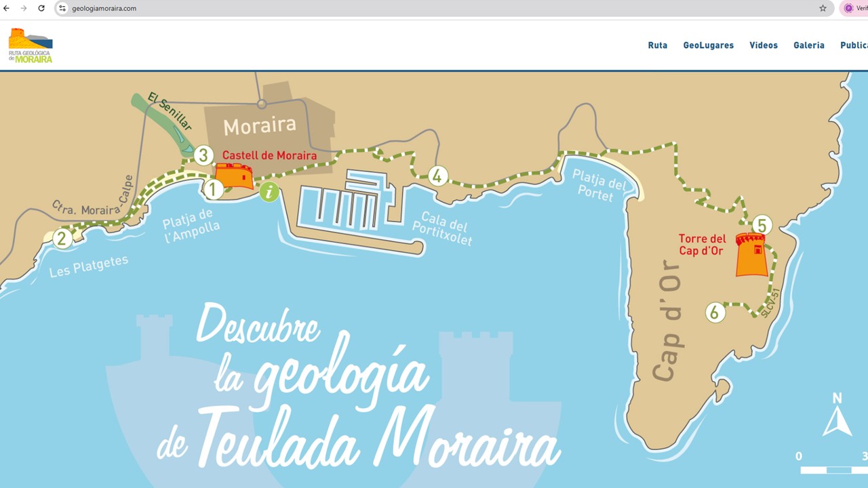This screenshot has height=488, width=868.
Task: Reload the geologiamoraira.com page
Action: coord(42,8)
